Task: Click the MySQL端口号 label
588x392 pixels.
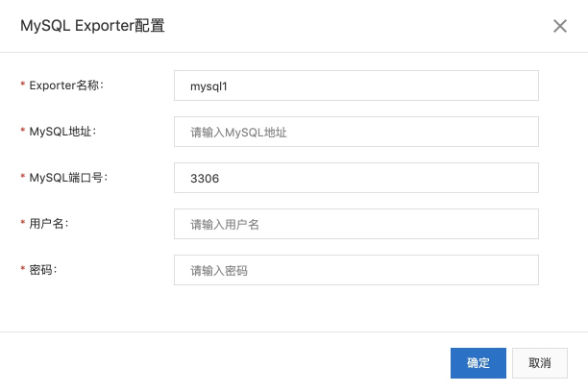Action: click(68, 178)
